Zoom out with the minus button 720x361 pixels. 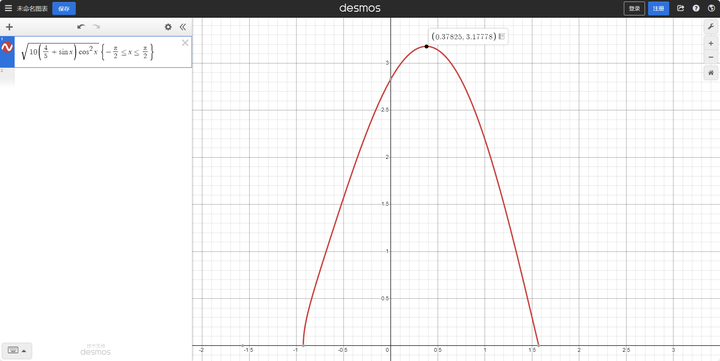(x=711, y=57)
